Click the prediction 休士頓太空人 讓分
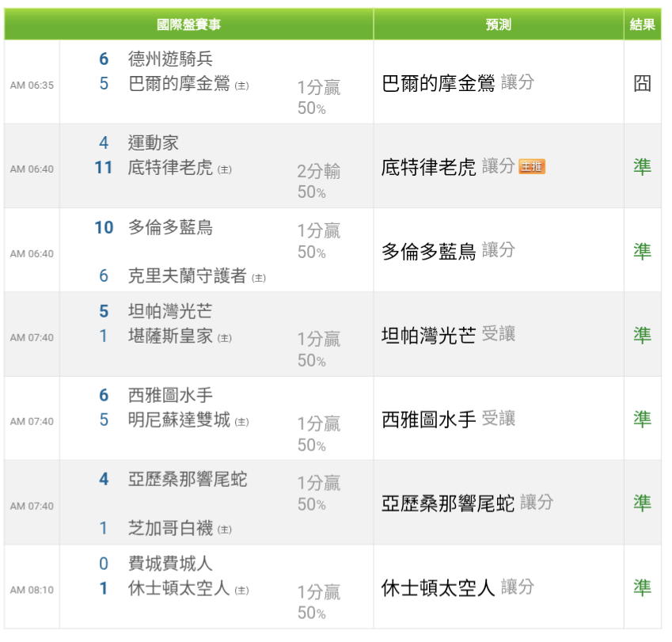The height and width of the screenshot is (642, 672). [x=457, y=587]
